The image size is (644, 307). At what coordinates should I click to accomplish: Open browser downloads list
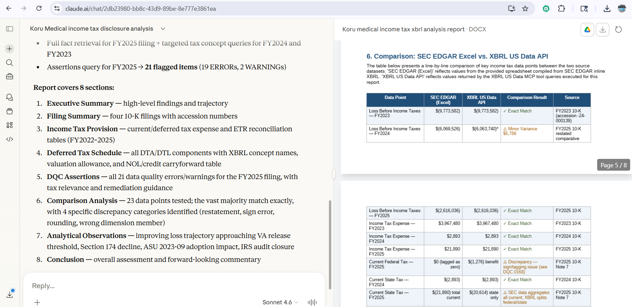pyautogui.click(x=607, y=9)
